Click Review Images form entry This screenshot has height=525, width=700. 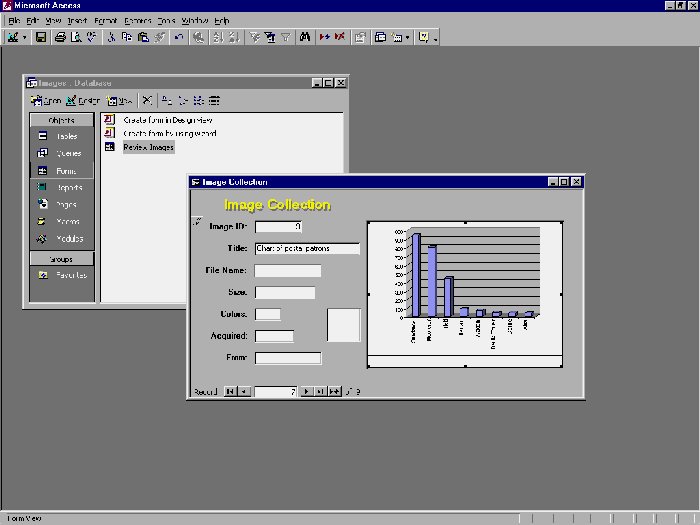coord(147,147)
